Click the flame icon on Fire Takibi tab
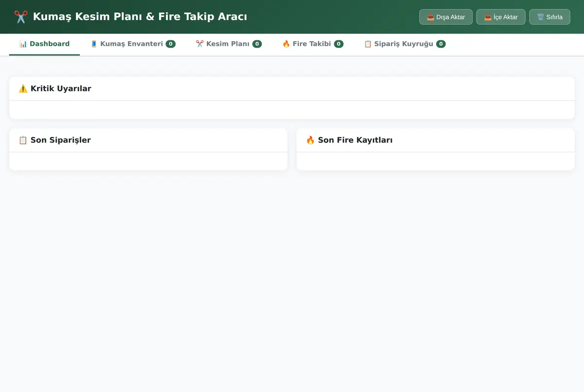584x392 pixels. pos(286,44)
